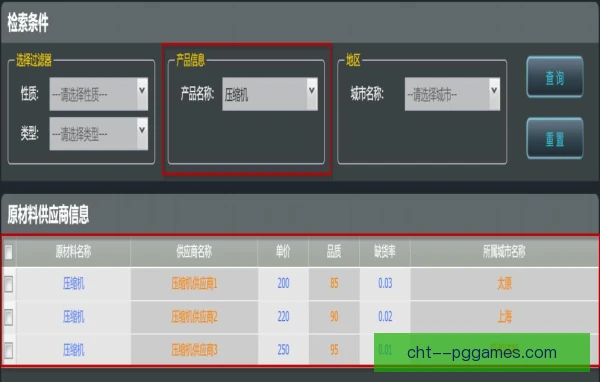Toggle the select-all checkbox in table header
Screen dimensions: 600x382
pos(8,252)
